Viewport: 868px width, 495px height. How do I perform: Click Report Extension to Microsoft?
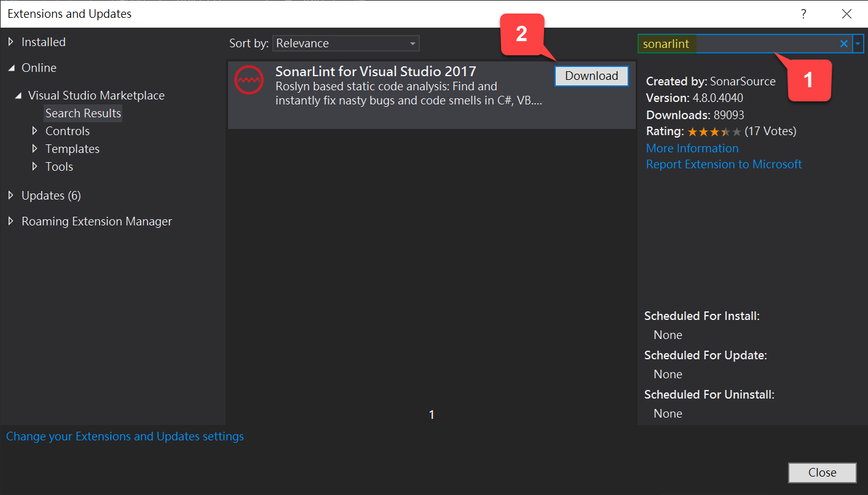[724, 164]
